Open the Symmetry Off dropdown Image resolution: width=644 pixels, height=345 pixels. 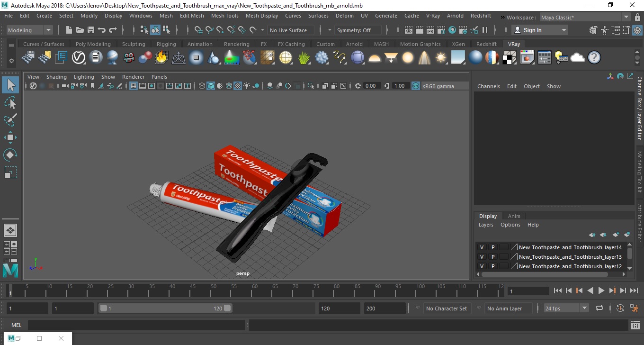(358, 30)
